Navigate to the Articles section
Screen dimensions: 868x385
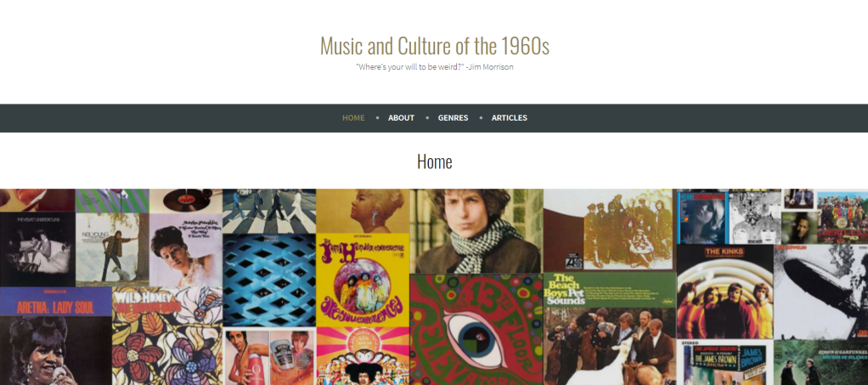click(510, 117)
